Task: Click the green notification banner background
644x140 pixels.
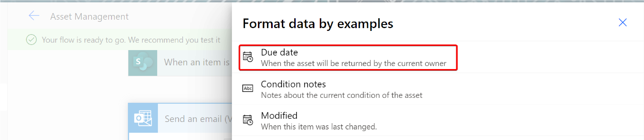Action: 120,40
